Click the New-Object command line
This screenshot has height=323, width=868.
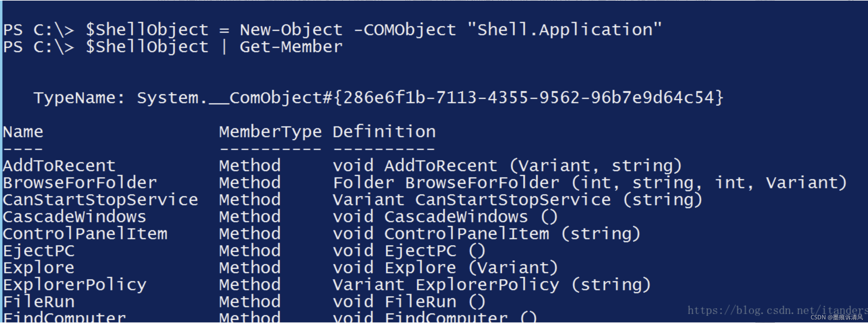[x=332, y=30]
